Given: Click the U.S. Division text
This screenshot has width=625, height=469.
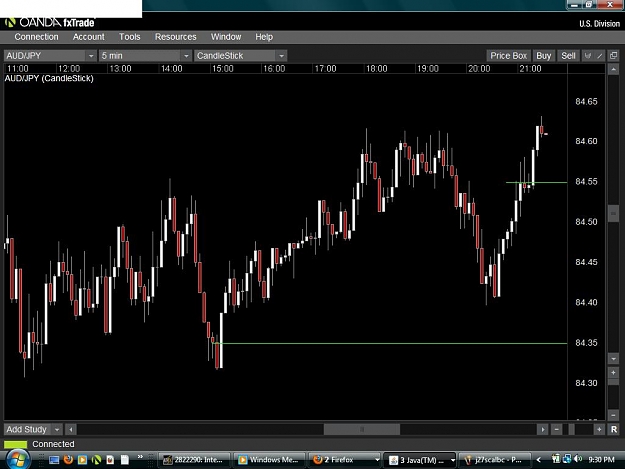Looking at the screenshot, I should coord(599,24).
